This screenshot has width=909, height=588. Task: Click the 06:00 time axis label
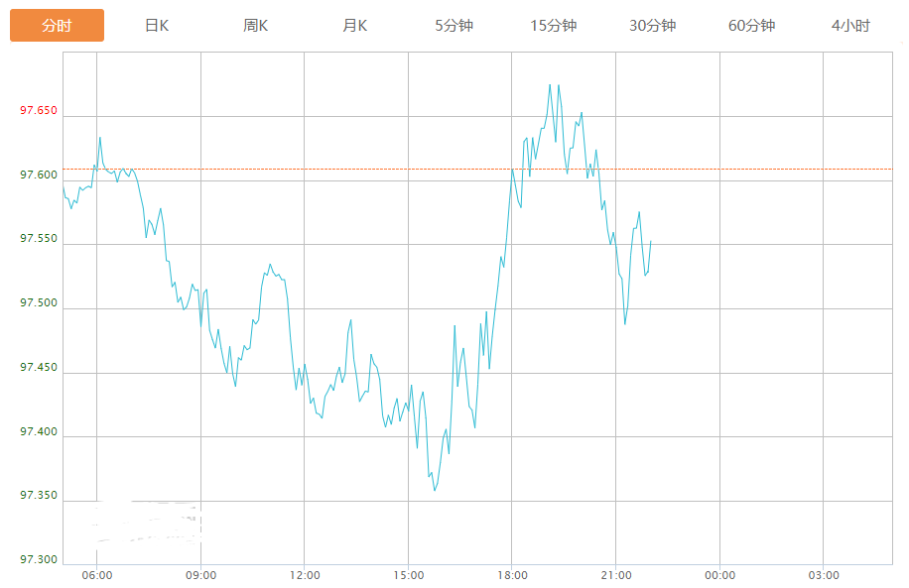[x=96, y=575]
